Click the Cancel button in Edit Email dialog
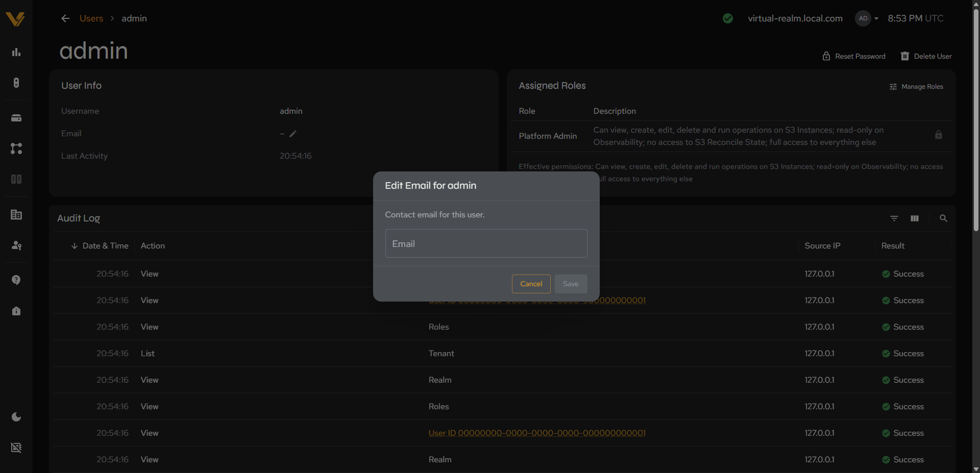 coord(531,284)
